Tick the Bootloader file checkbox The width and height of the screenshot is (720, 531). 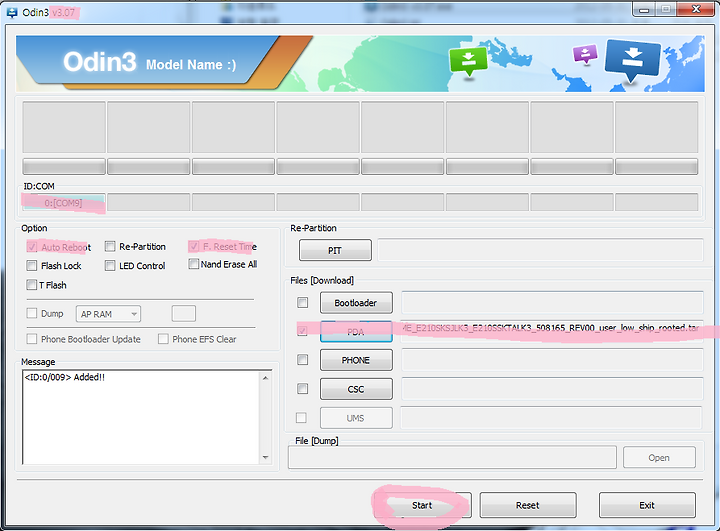(x=303, y=303)
